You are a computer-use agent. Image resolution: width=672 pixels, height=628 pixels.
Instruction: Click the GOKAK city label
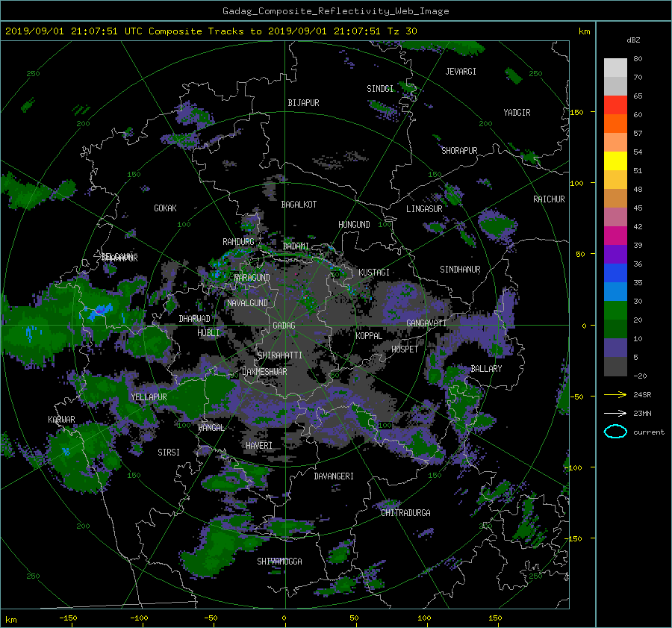tap(165, 208)
